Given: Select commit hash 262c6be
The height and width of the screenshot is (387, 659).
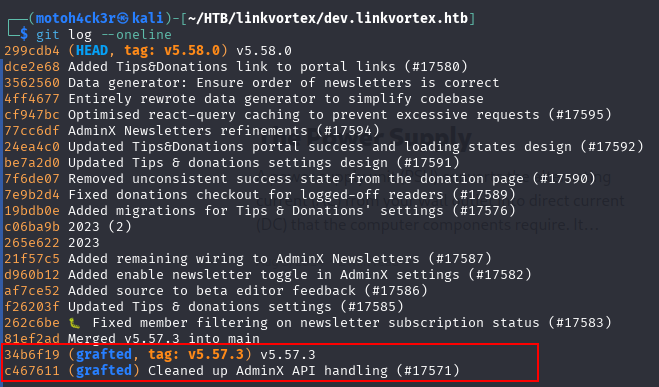Looking at the screenshot, I should [32, 322].
